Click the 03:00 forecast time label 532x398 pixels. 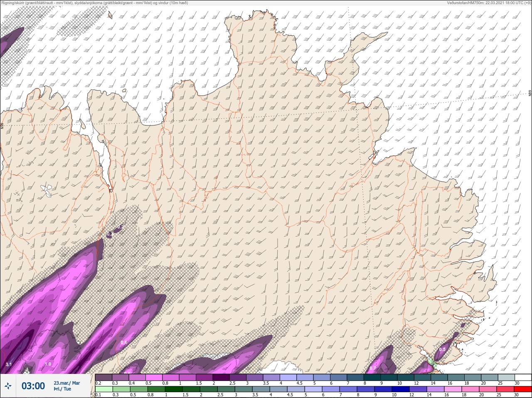[x=33, y=386]
